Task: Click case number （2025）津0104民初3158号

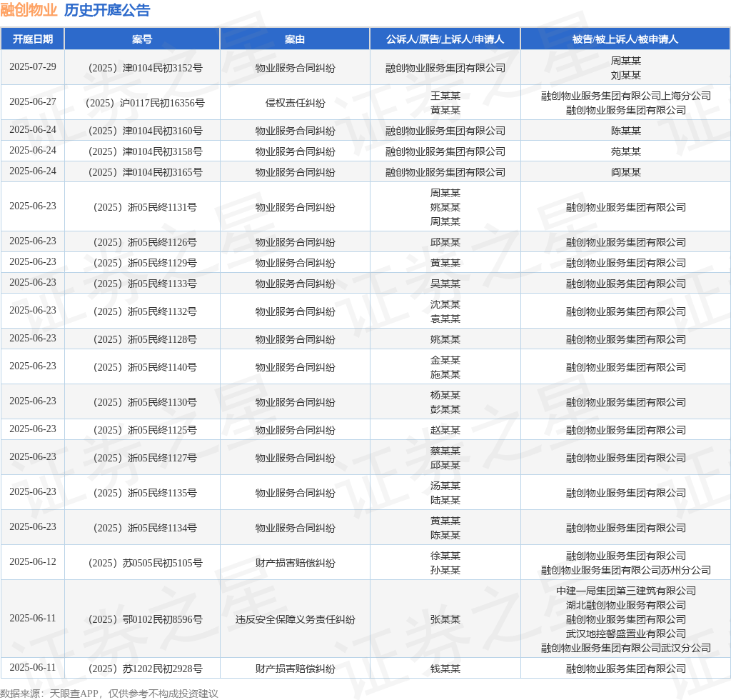Action: pos(146,151)
